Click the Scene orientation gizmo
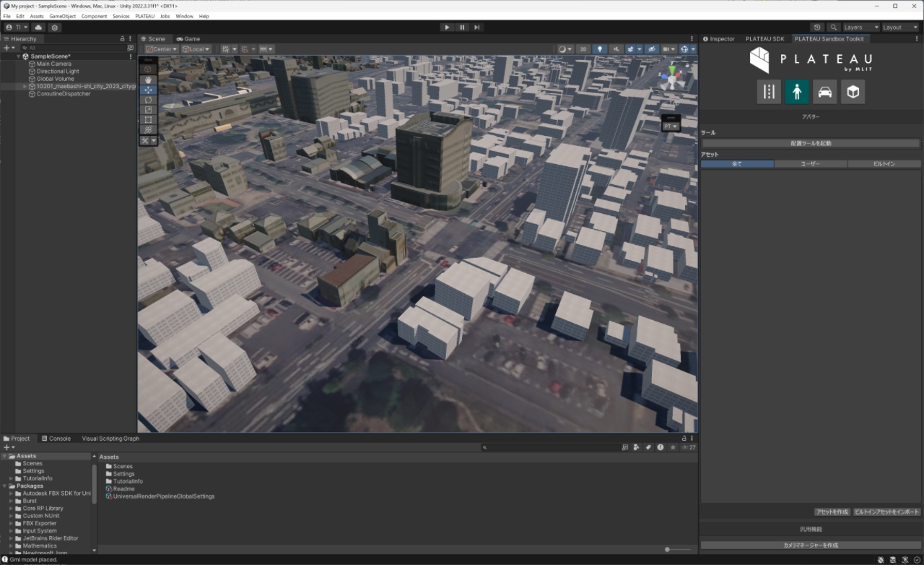 point(672,77)
